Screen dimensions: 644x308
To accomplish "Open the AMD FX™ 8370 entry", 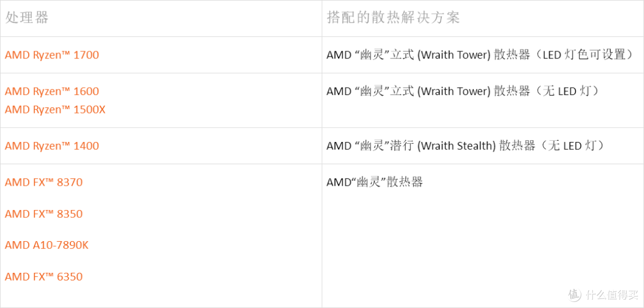I will tap(44, 182).
